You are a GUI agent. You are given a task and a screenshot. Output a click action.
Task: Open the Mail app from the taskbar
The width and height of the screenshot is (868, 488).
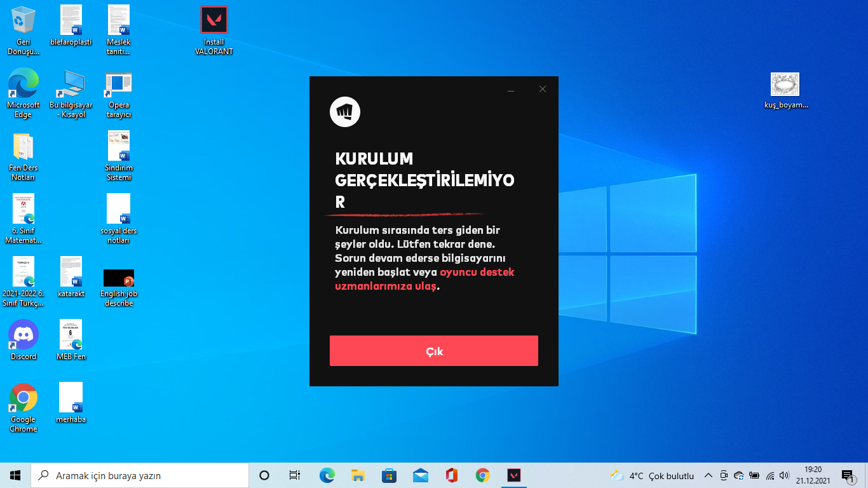tap(420, 475)
